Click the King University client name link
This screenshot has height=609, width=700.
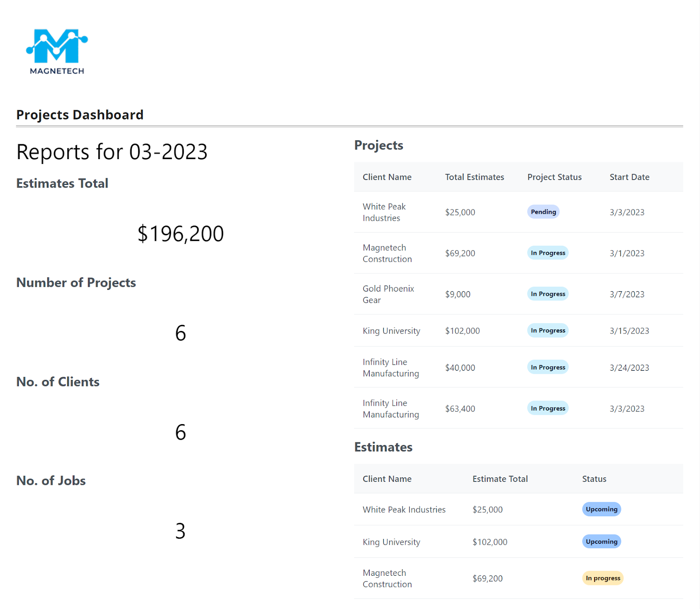391,331
